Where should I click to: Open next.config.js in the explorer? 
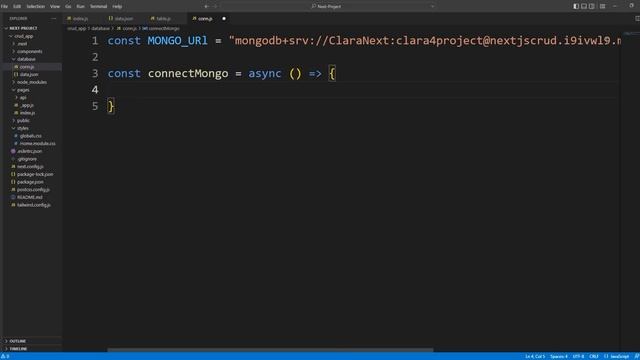point(30,167)
